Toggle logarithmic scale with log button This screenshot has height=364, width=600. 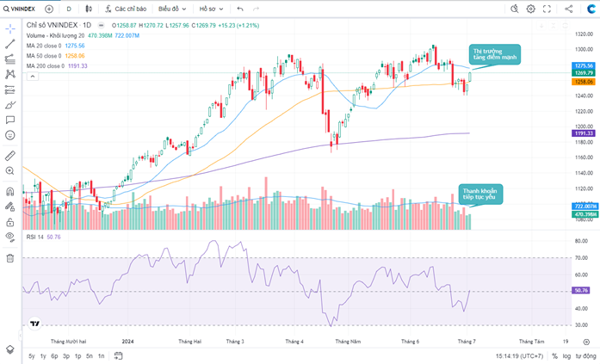pyautogui.click(x=566, y=356)
